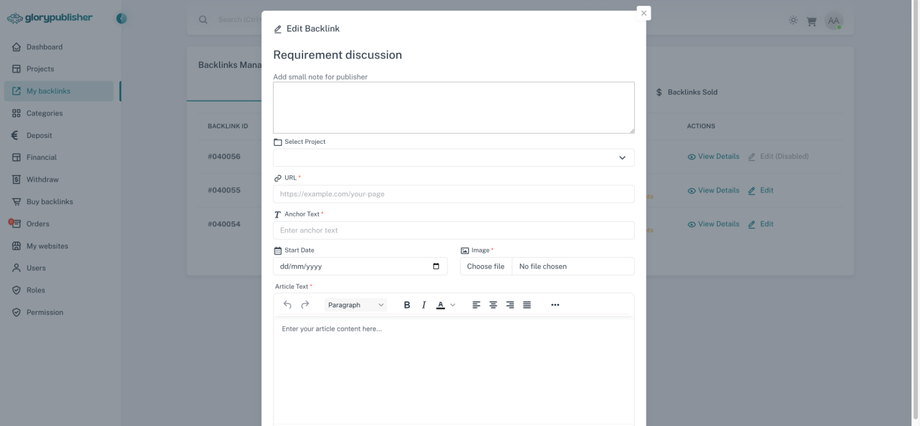Close the Edit Backlink dialog
This screenshot has height=426, width=920.
tap(644, 13)
